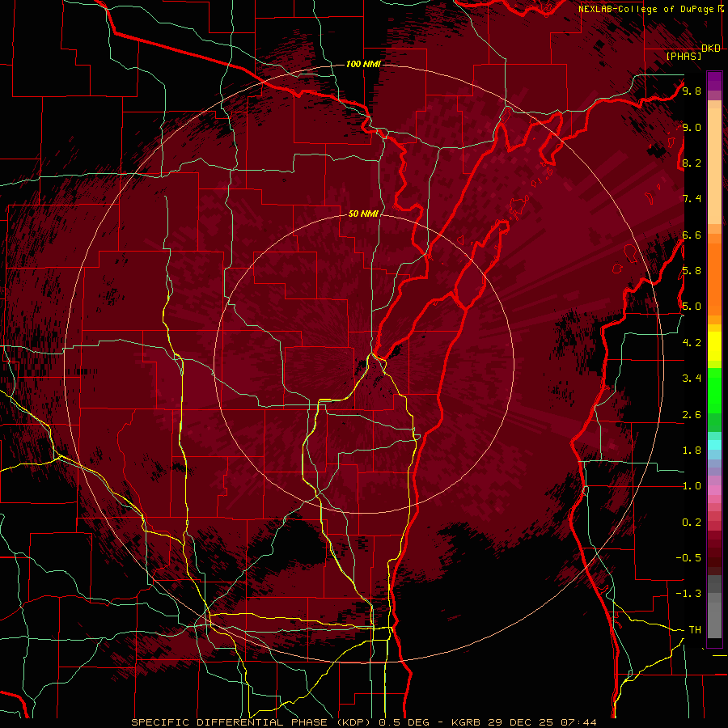This screenshot has height=728, width=728.
Task: Select the -0.5 scale value
Action: tap(688, 558)
